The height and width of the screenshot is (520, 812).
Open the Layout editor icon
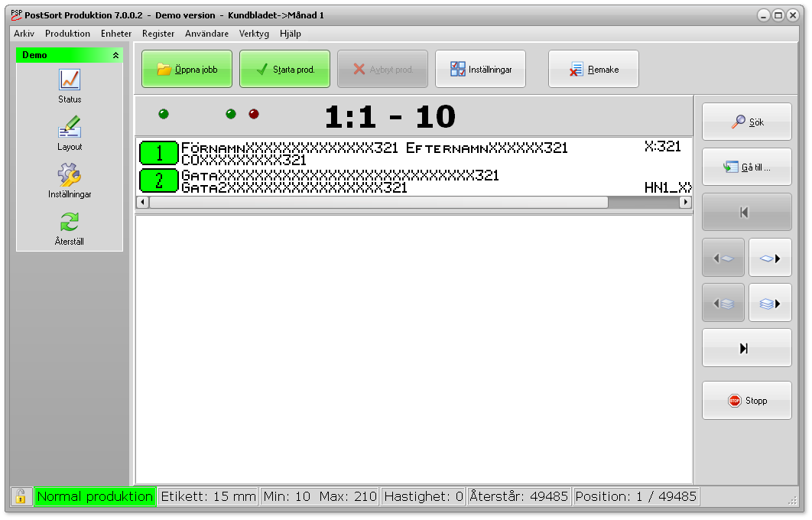point(70,133)
